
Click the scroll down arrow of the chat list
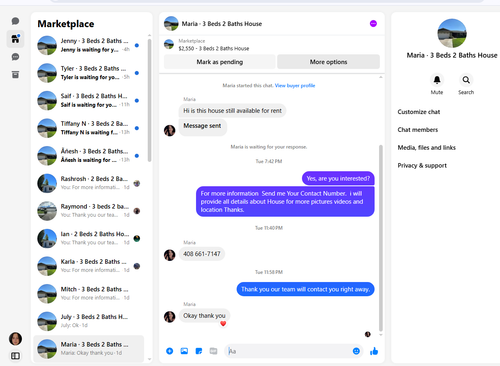click(x=149, y=359)
